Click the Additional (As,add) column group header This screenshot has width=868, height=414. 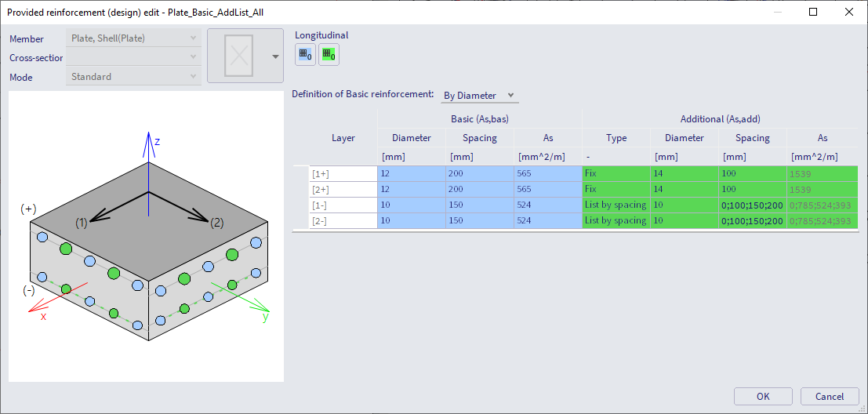719,119
